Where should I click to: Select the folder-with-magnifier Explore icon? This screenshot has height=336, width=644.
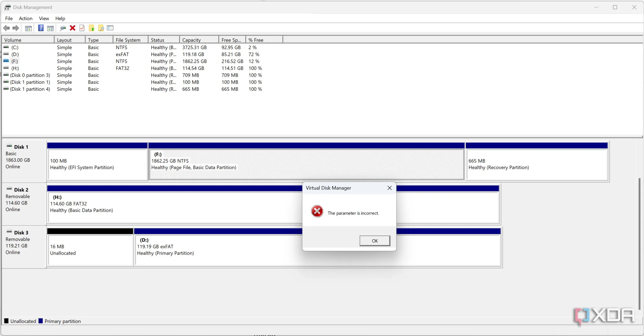click(101, 28)
